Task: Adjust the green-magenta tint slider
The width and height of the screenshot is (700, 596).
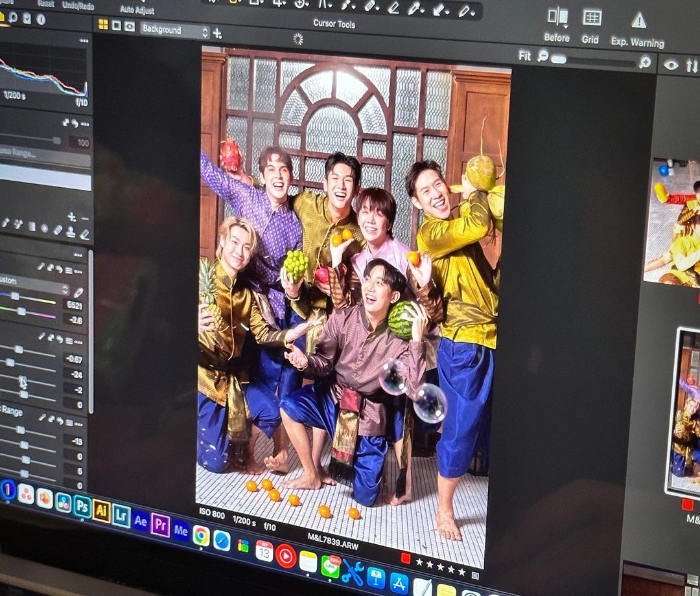Action: pyautogui.click(x=28, y=311)
